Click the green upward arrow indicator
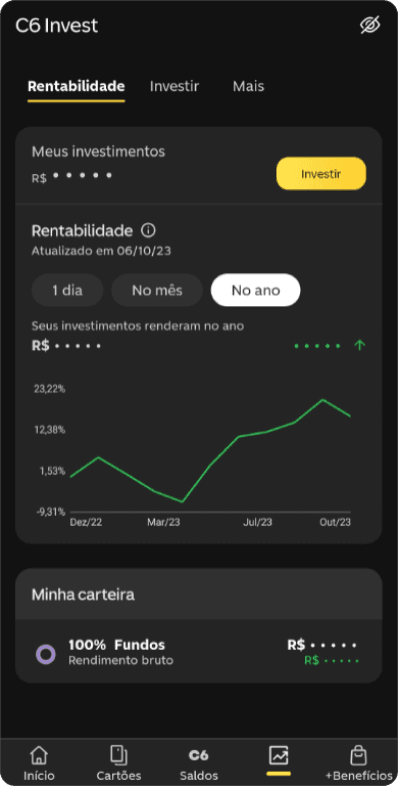This screenshot has width=398, height=786. click(x=360, y=345)
